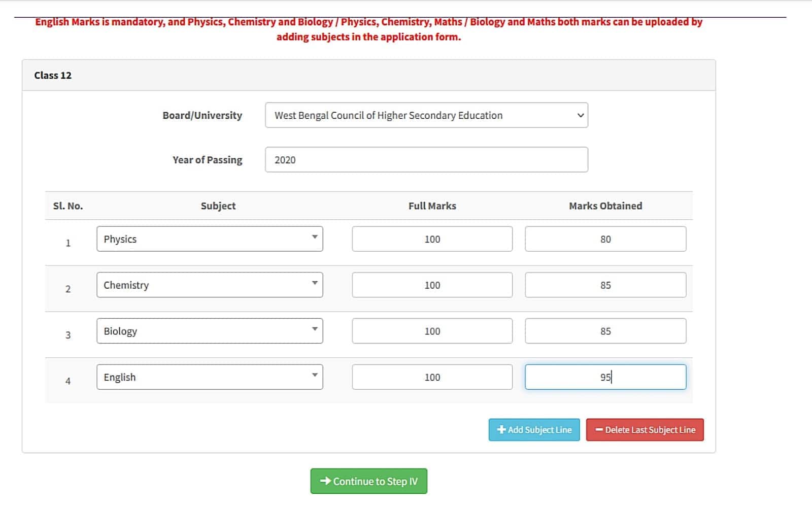Click Full Marks field for Chemistry
812x507 pixels.
click(432, 285)
